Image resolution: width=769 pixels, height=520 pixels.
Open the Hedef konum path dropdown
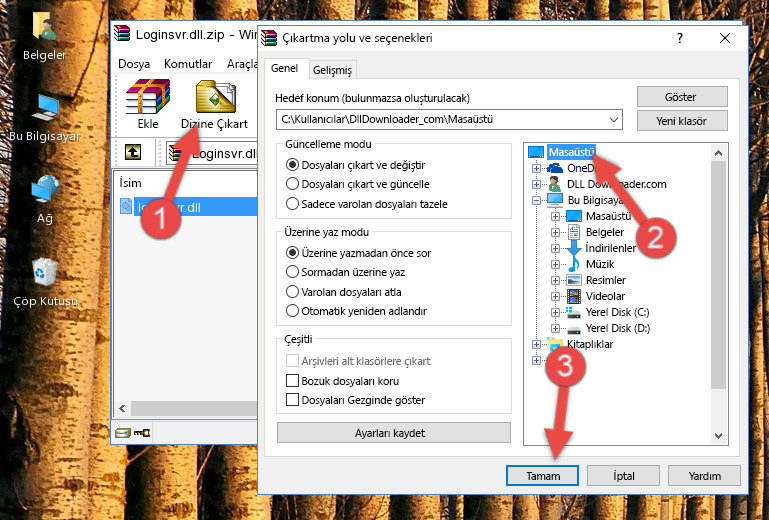[x=615, y=119]
